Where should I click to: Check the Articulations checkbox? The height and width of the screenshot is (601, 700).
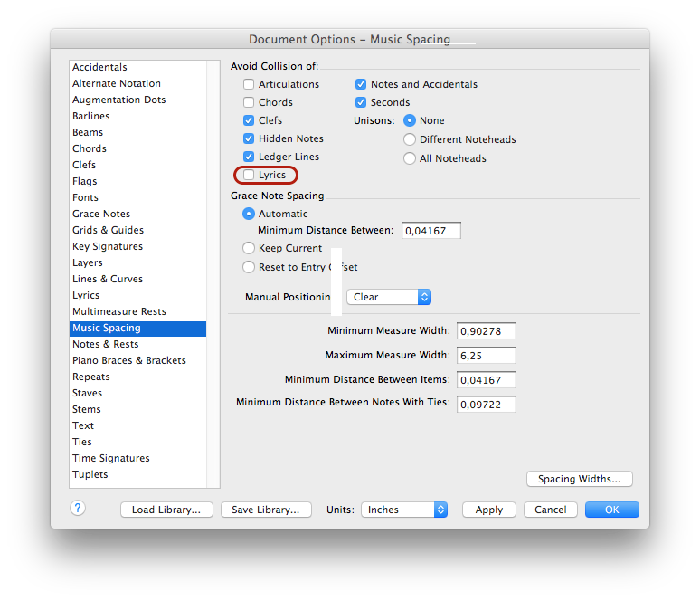click(249, 84)
